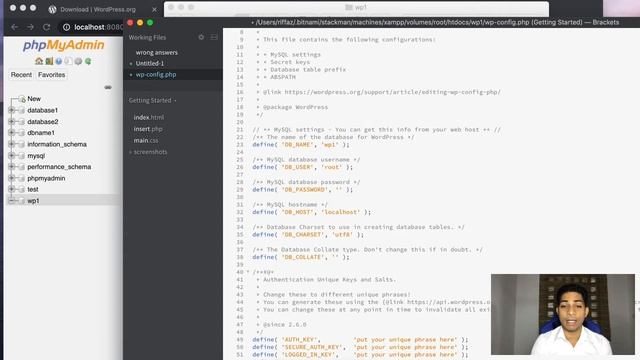Open the test database link
The width and height of the screenshot is (640, 360).
click(33, 189)
